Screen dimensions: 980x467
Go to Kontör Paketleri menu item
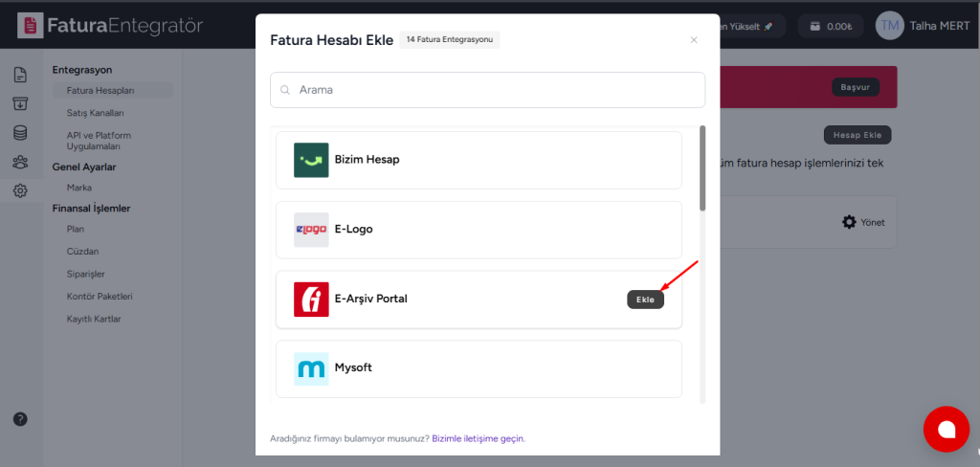pos(100,297)
